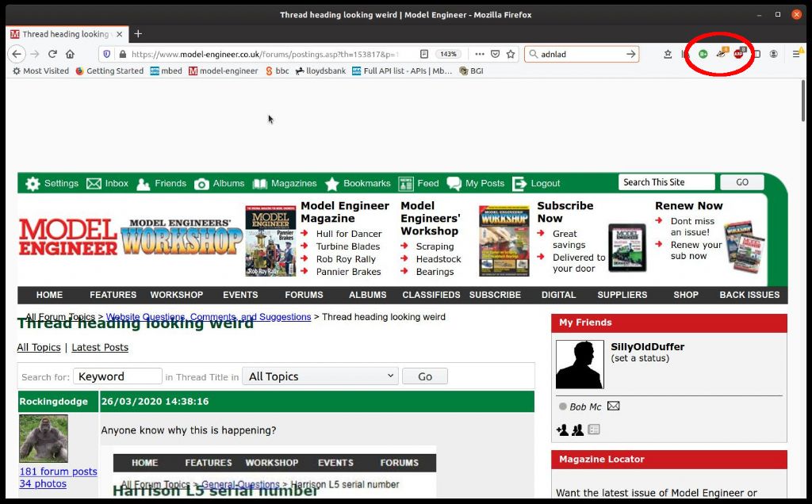This screenshot has width=812, height=504.
Task: Open the Firefox hamburger menu
Action: (796, 54)
